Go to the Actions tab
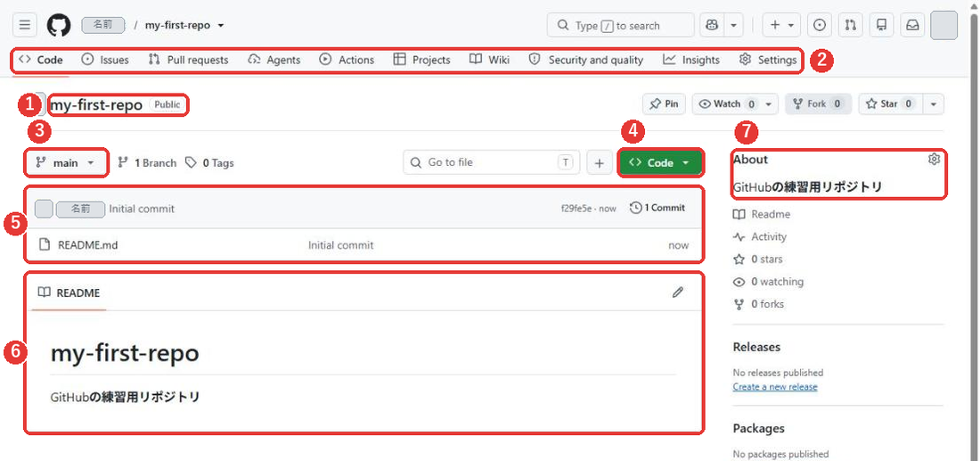980x461 pixels. click(x=347, y=60)
